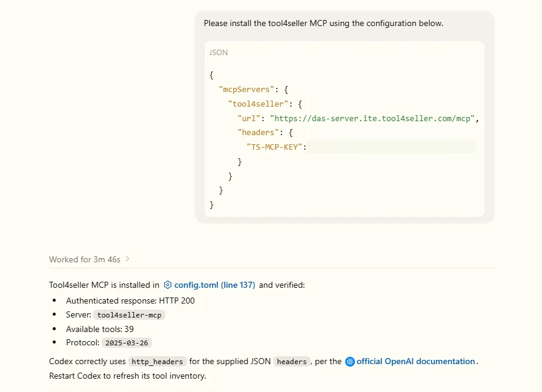Click the "JSON" code block label
542x392 pixels.
coord(219,53)
